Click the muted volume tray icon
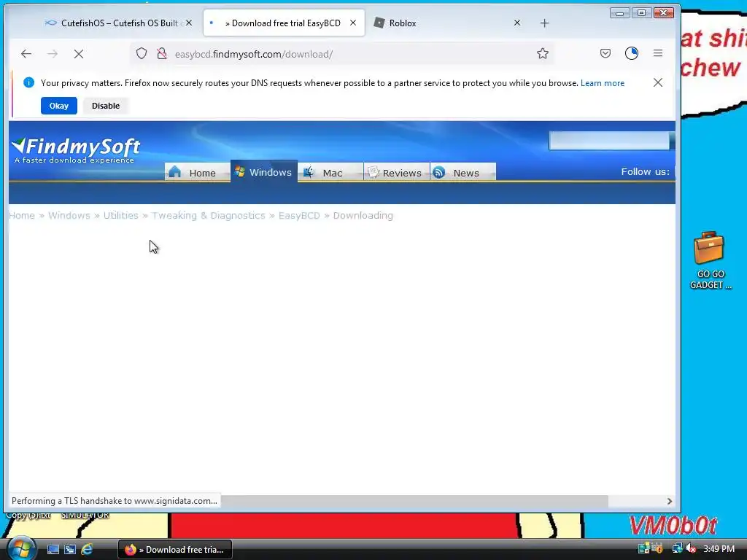Viewport: 747px width, 560px height. click(x=691, y=549)
